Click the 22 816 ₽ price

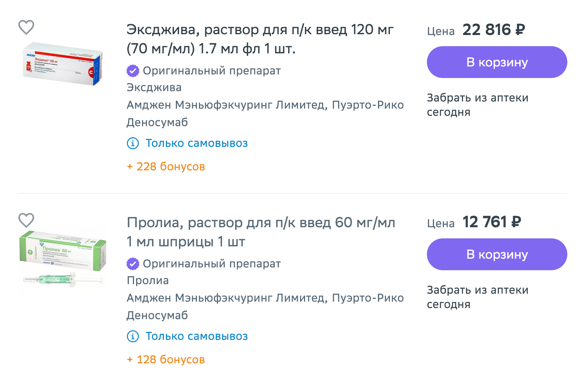point(494,30)
